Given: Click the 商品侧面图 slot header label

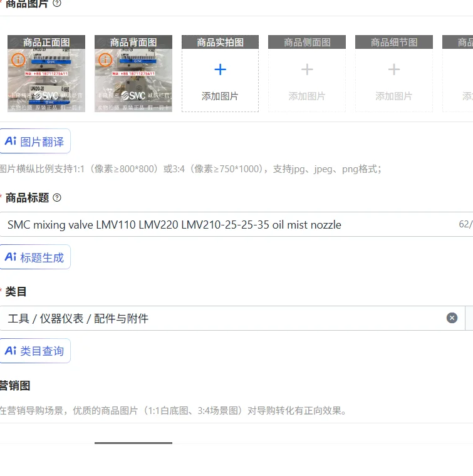Looking at the screenshot, I should pyautogui.click(x=307, y=42).
